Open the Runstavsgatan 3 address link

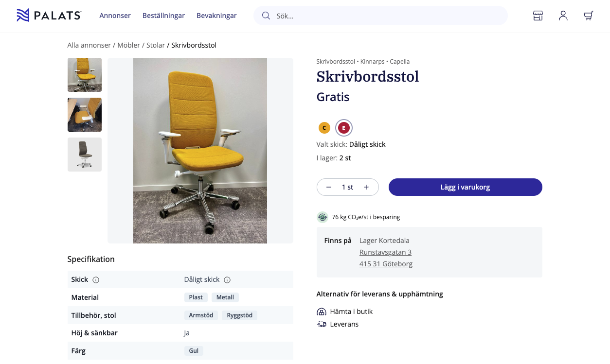coord(385,252)
